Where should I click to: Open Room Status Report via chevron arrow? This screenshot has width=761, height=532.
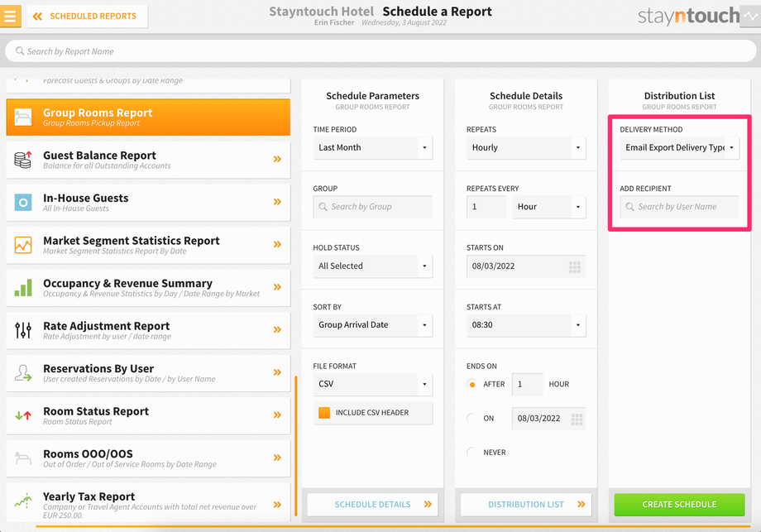click(x=277, y=415)
